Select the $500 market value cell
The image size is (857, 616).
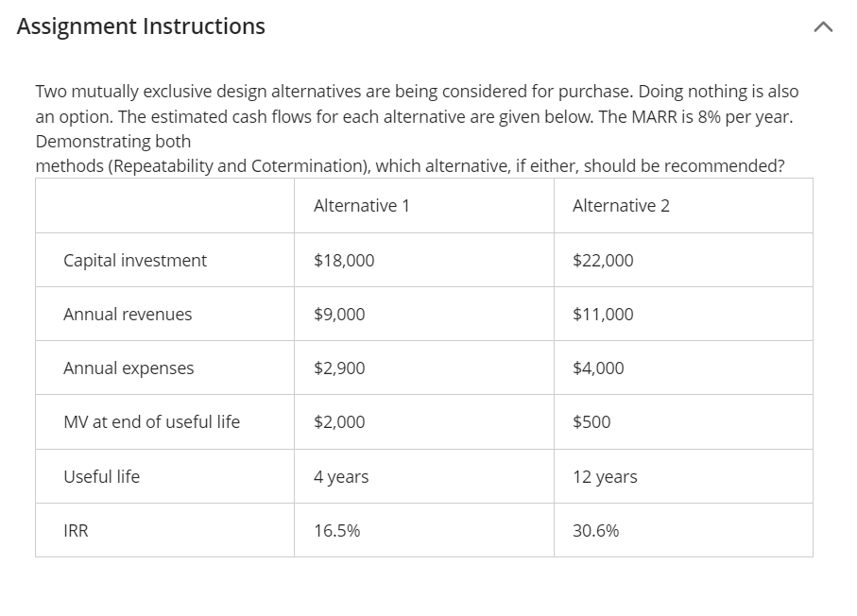(591, 421)
